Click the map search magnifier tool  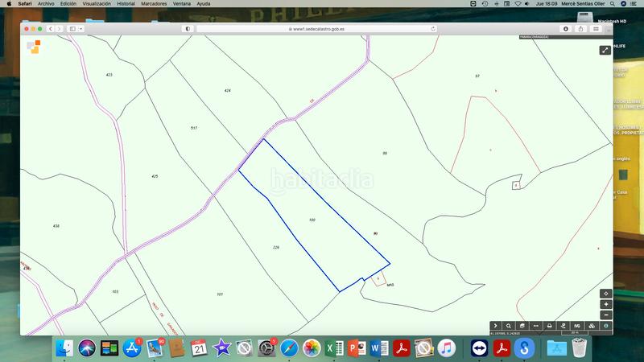point(509,326)
